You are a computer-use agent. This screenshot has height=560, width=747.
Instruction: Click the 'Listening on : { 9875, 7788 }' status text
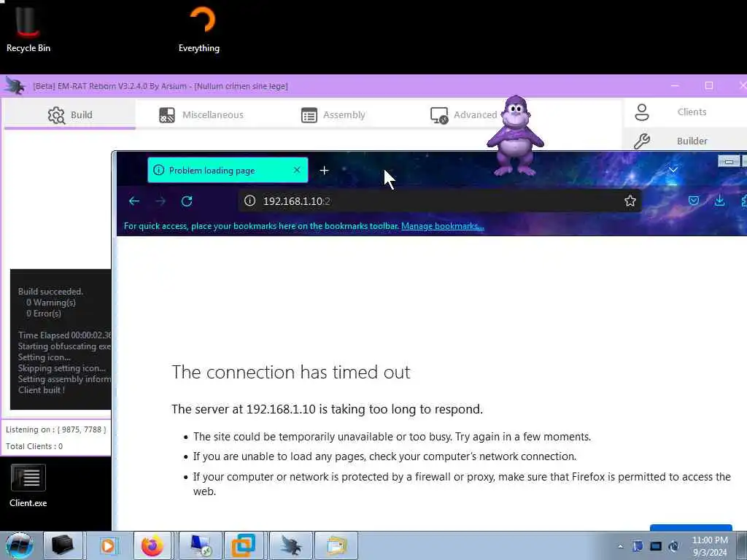pyautogui.click(x=55, y=429)
